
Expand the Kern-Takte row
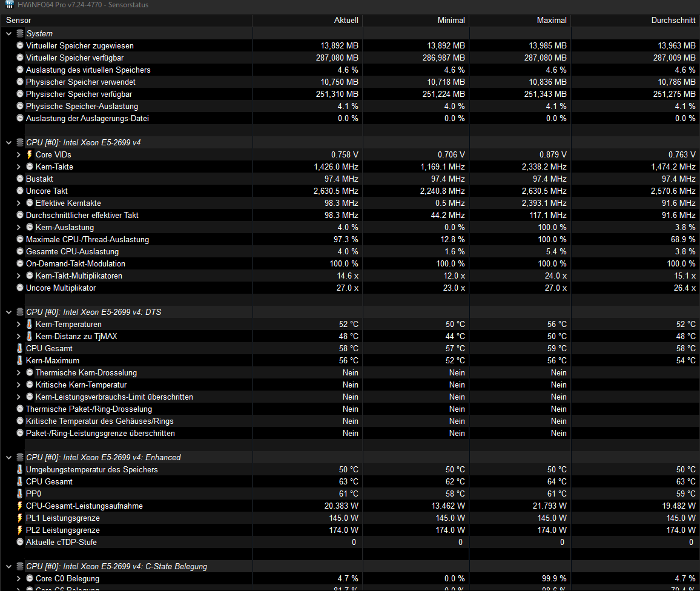click(x=19, y=167)
